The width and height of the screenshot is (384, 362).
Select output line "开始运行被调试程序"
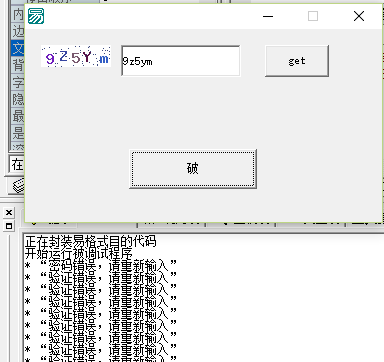(x=78, y=253)
